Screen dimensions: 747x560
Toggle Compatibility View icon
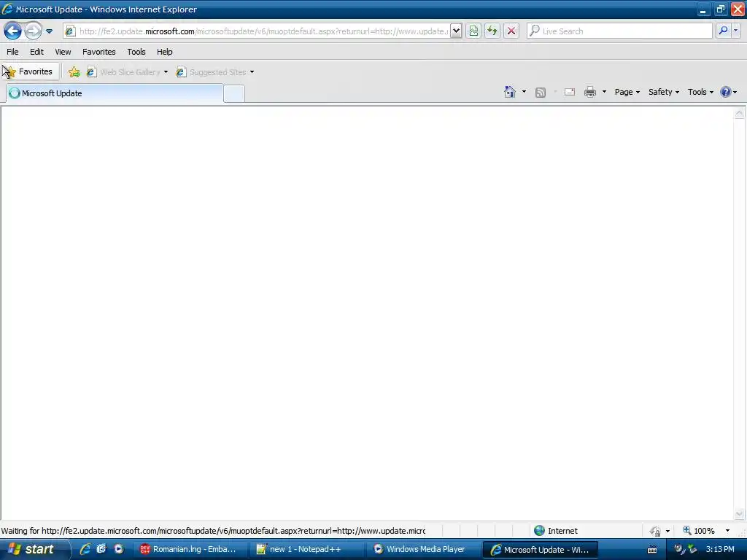pyautogui.click(x=473, y=31)
